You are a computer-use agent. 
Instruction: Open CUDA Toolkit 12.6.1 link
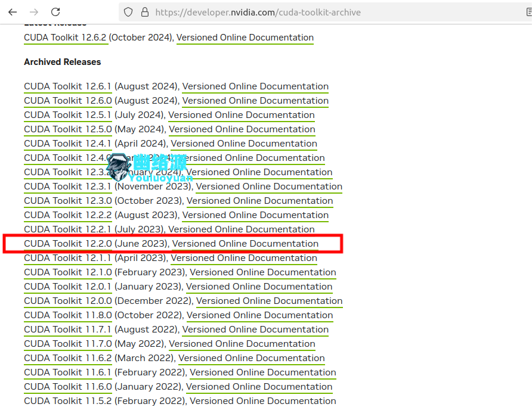[67, 86]
